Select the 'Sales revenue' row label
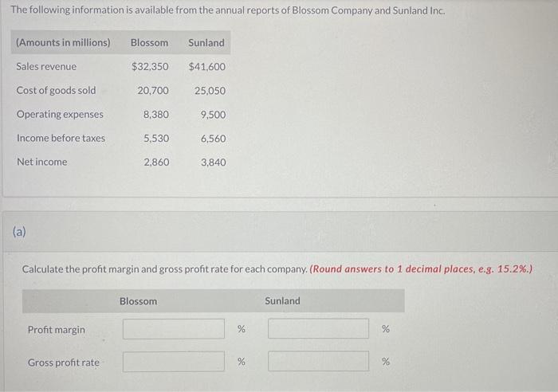This screenshot has width=558, height=392. 46,67
